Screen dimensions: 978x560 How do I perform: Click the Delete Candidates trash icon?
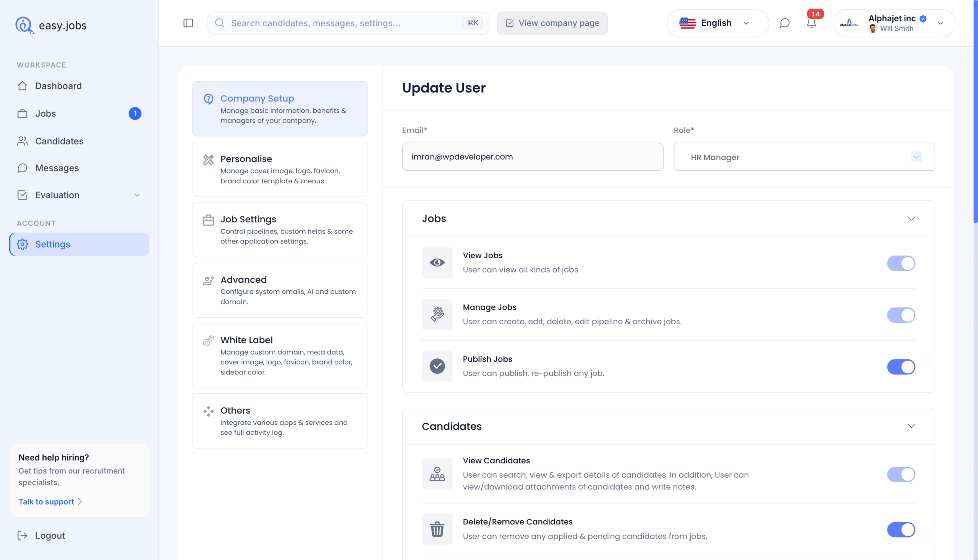click(x=437, y=529)
